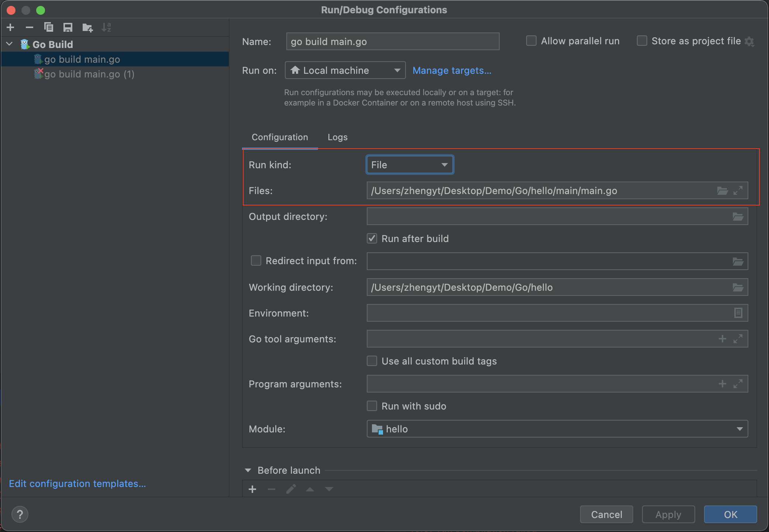Click the help question mark button
Screen dimensions: 769x532
[20, 514]
